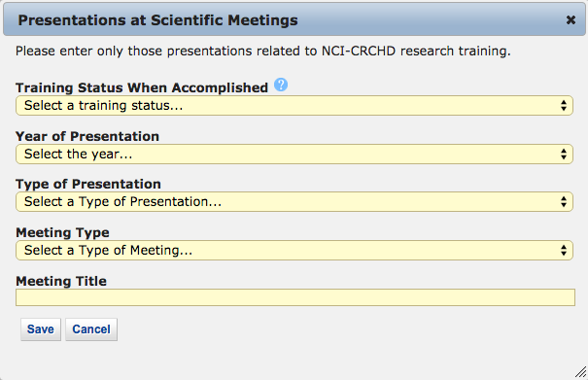Viewport: 588px width, 380px height.
Task: Open the 'Select the year...' dropdown
Action: (x=294, y=154)
